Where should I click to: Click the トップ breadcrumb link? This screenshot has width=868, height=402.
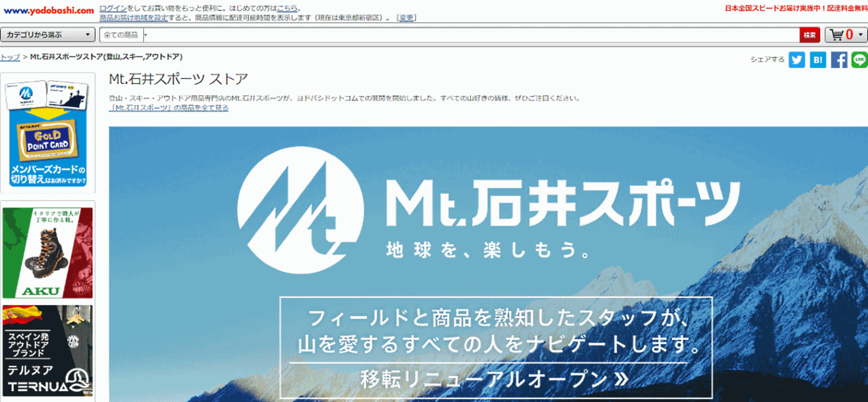coord(10,56)
